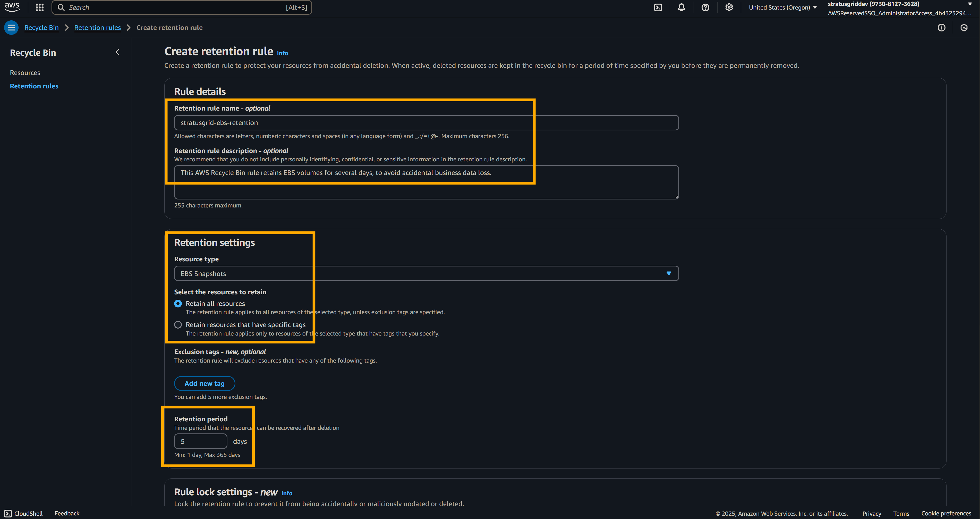Click the Feedback link in the footer
Image resolution: width=980 pixels, height=519 pixels.
pyautogui.click(x=67, y=513)
